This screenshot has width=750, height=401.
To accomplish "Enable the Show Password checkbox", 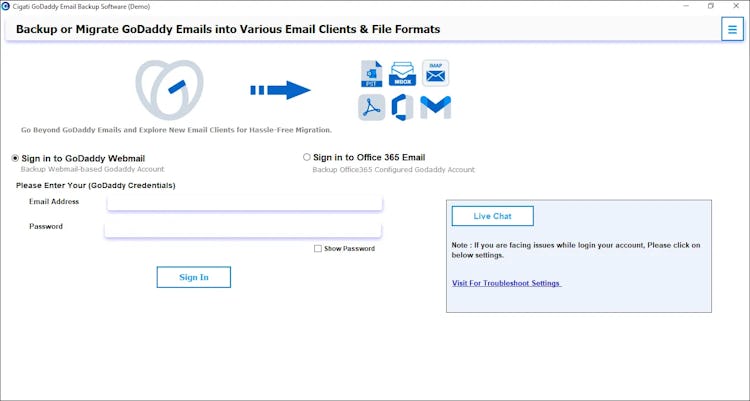I will point(318,248).
